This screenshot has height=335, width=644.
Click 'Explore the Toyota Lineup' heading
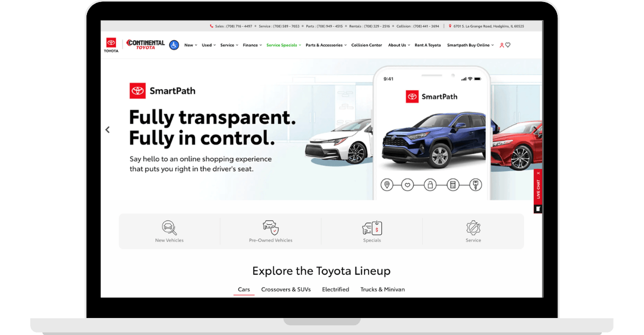pyautogui.click(x=321, y=271)
